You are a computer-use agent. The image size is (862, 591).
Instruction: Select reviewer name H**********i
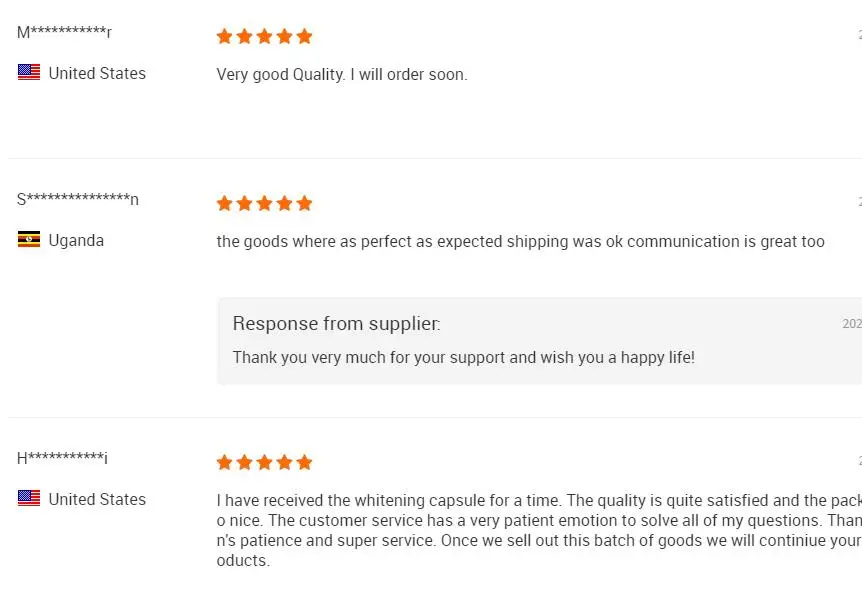(62, 458)
